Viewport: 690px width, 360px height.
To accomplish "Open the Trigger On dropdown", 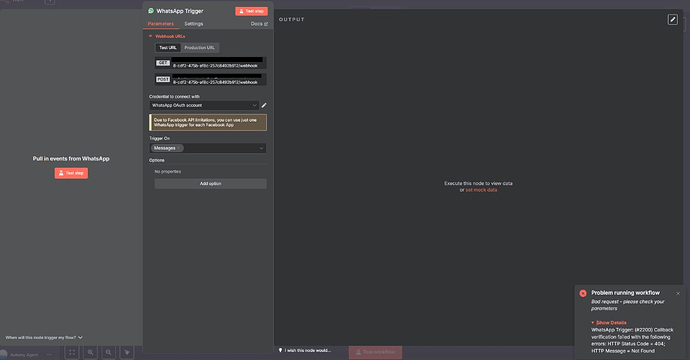I will [208, 148].
